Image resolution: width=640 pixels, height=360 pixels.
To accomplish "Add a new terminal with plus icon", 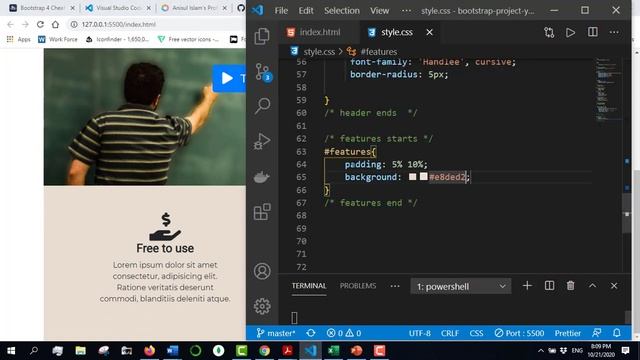I will (527, 286).
